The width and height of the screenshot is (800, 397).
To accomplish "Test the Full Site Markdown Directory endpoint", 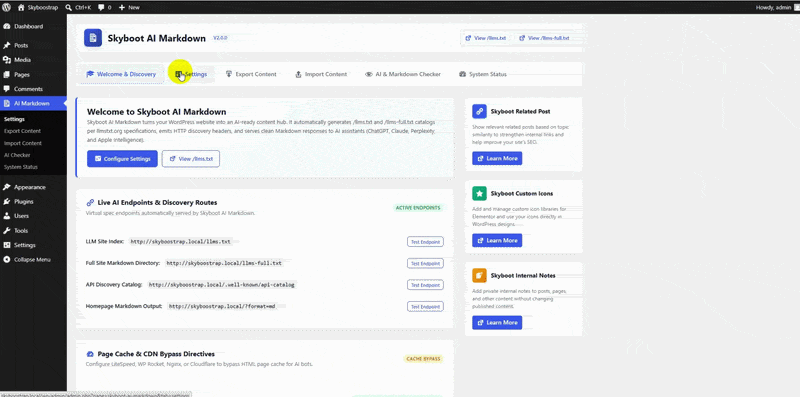I will (x=425, y=263).
